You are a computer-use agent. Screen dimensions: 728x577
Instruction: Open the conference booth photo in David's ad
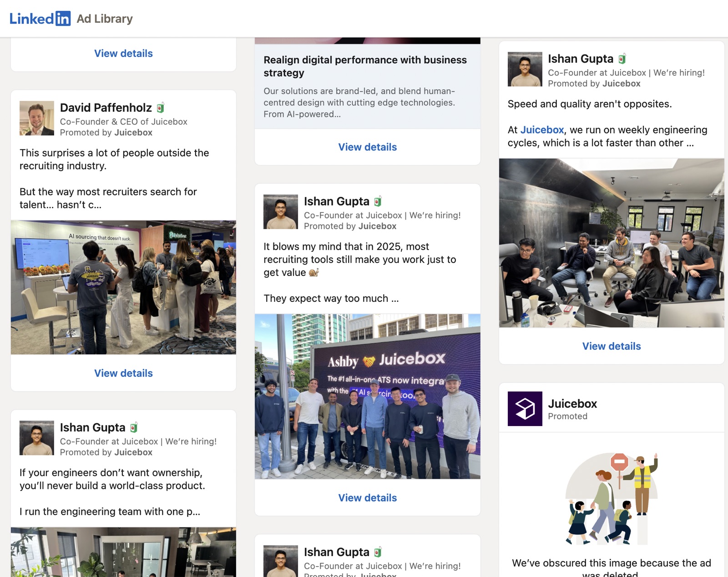(123, 287)
